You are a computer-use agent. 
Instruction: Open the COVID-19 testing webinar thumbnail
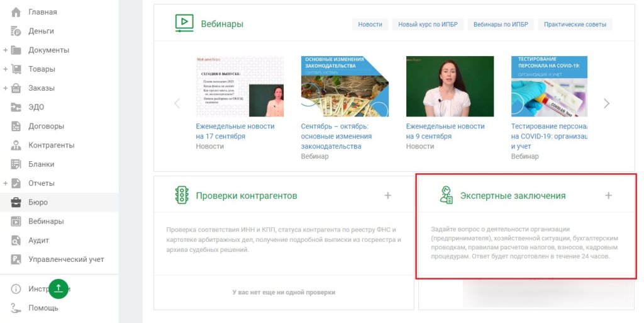pos(549,86)
